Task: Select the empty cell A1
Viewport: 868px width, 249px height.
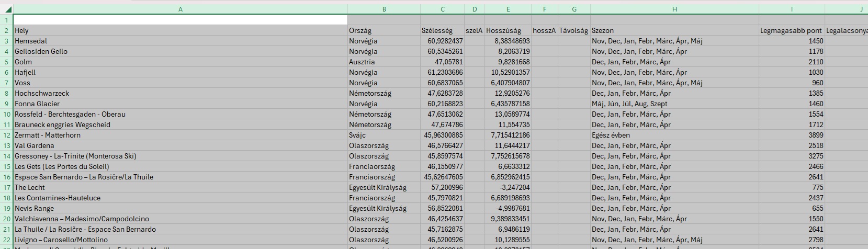Action: pyautogui.click(x=181, y=20)
